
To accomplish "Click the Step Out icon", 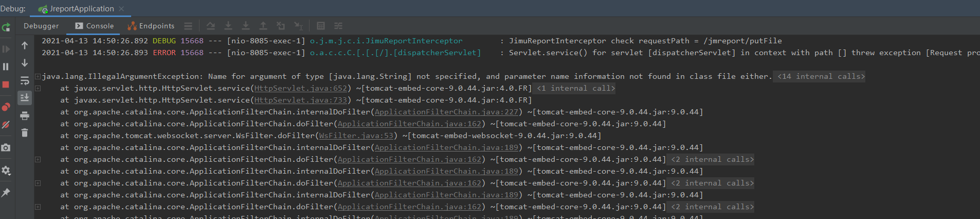I will coord(263,26).
